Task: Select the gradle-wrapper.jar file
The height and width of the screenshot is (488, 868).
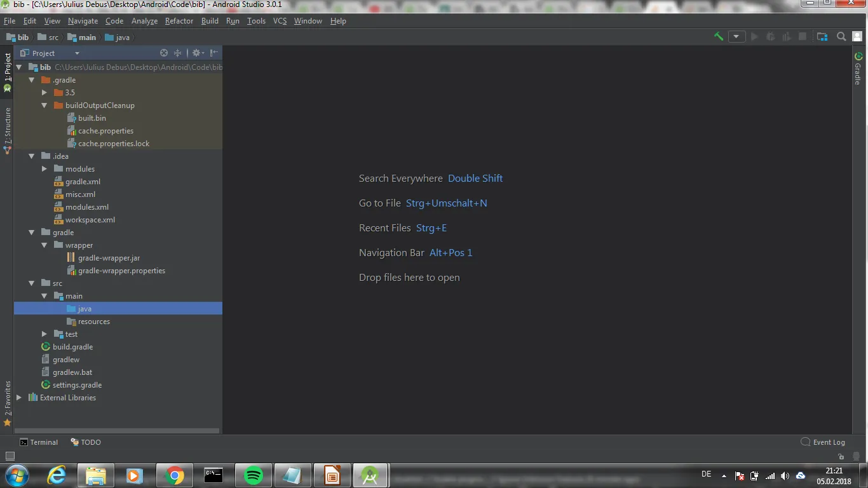Action: click(x=103, y=258)
